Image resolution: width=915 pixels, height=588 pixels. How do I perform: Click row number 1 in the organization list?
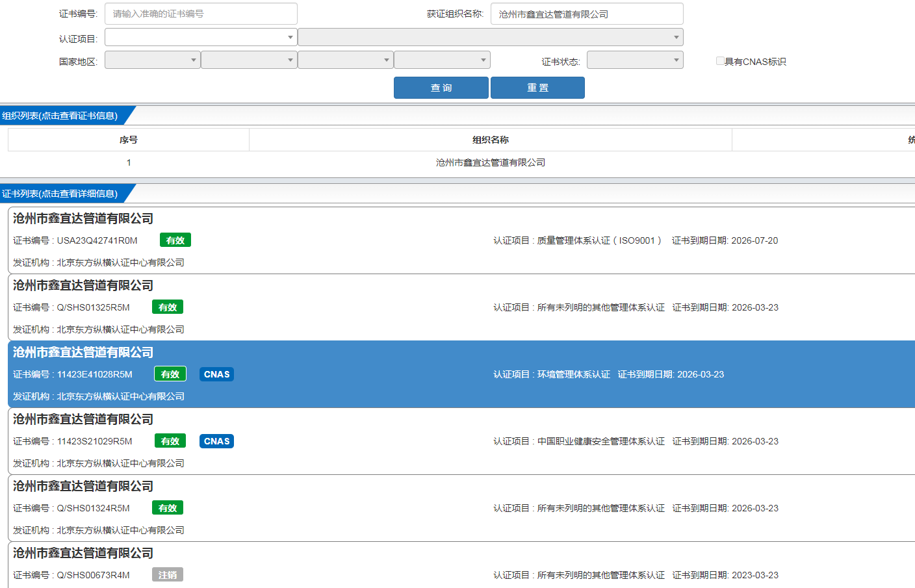[x=129, y=162]
